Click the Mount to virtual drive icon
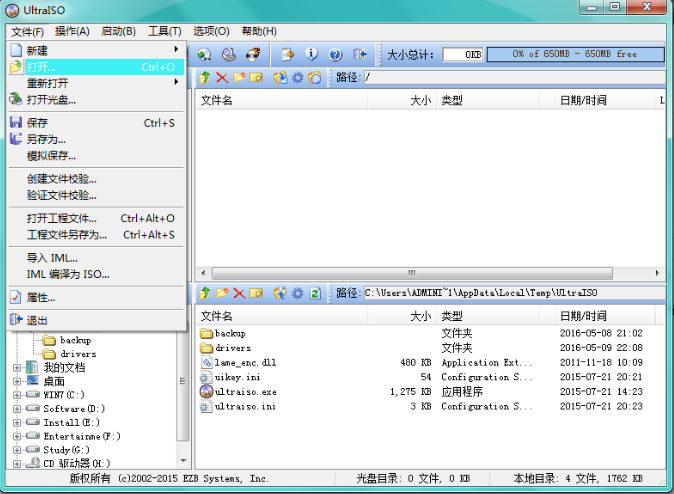674x494 pixels. point(229,54)
